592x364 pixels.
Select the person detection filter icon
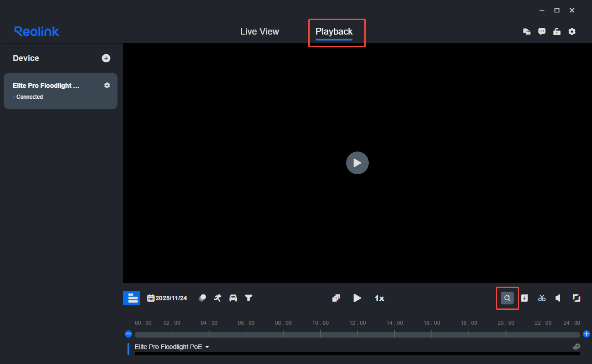(x=217, y=298)
